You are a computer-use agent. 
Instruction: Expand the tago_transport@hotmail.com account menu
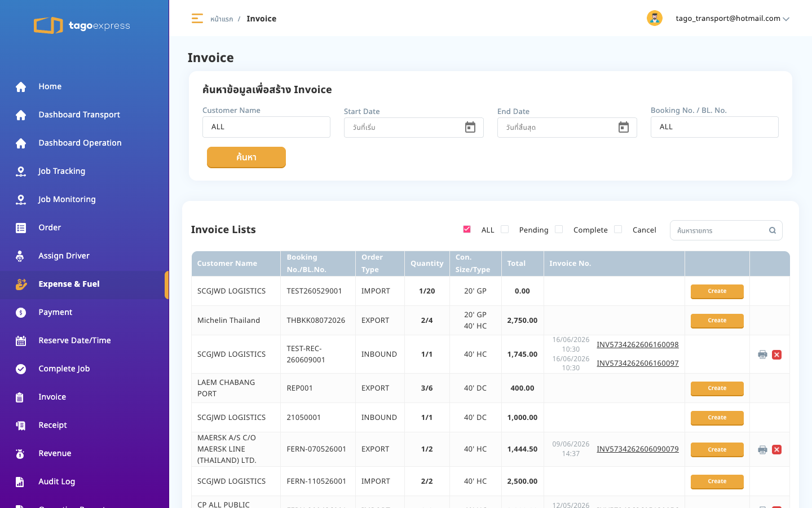[732, 19]
